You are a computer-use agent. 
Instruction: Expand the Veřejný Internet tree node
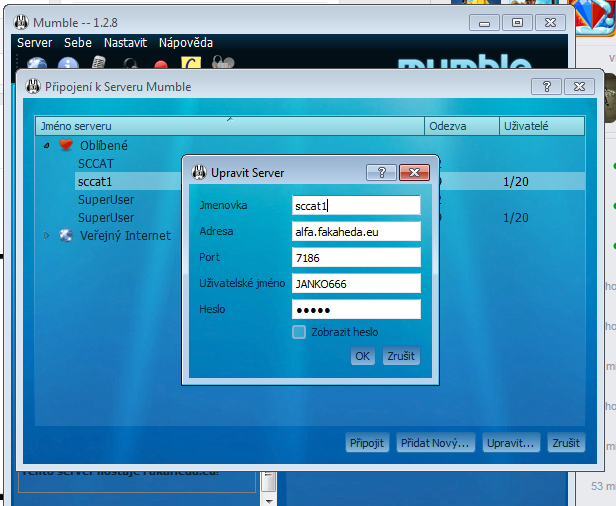click(46, 236)
